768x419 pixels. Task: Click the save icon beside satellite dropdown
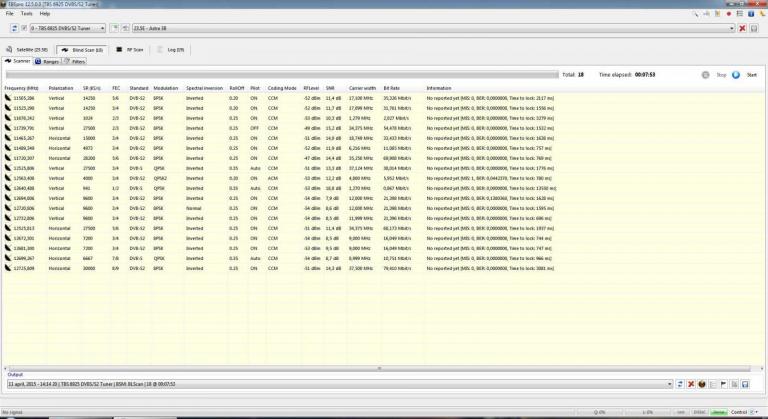click(x=754, y=29)
